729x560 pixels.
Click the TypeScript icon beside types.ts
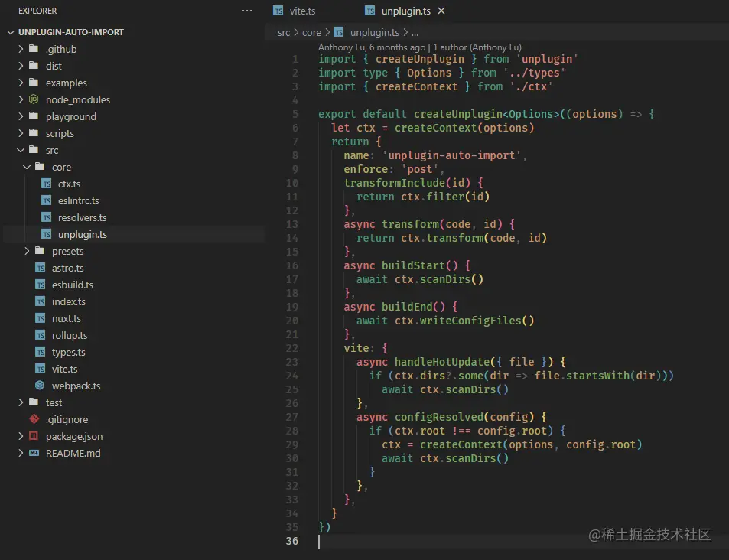click(x=41, y=352)
